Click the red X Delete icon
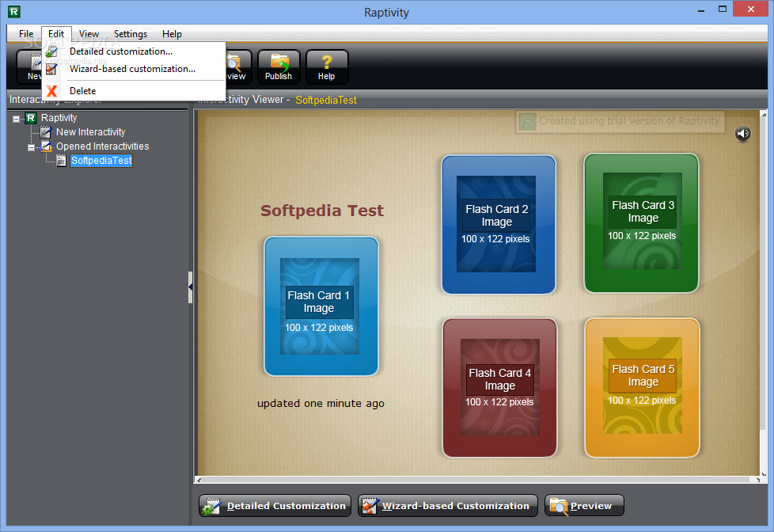774x532 pixels. coord(51,91)
